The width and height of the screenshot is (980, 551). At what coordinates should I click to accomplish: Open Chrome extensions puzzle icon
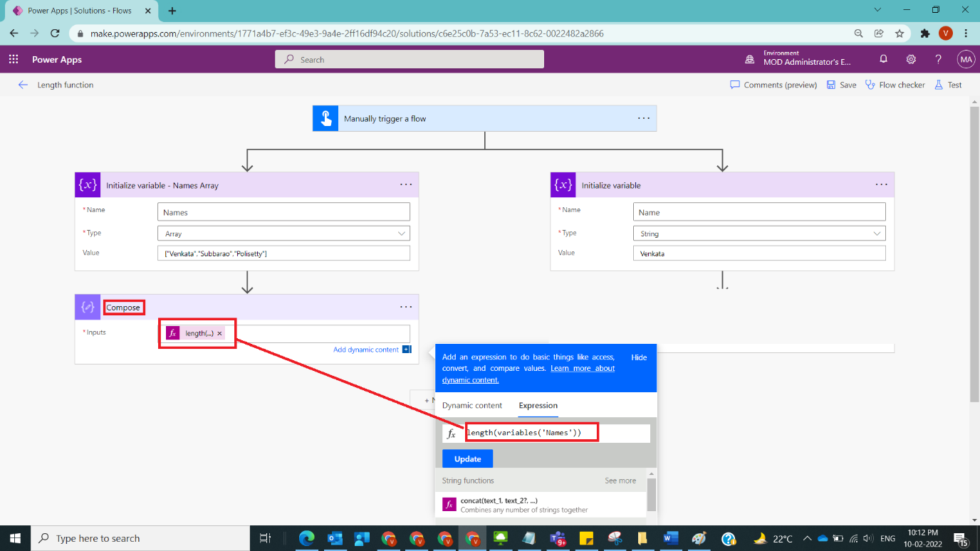coord(925,33)
